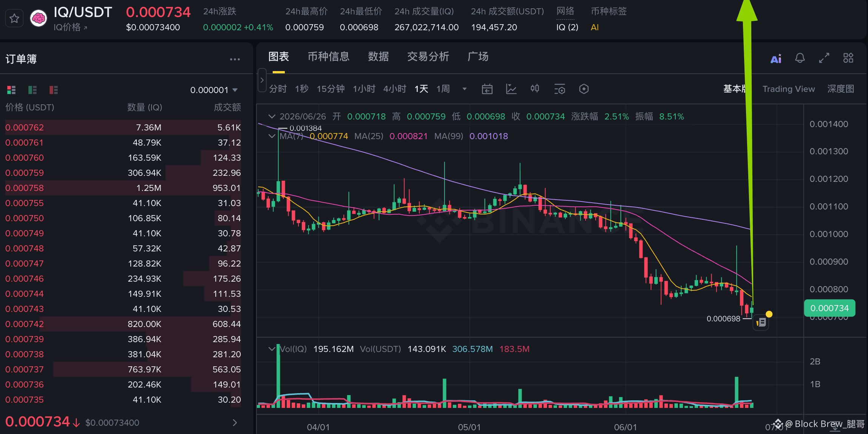This screenshot has height=434, width=868.
Task: Open the 广场 tab
Action: click(478, 57)
